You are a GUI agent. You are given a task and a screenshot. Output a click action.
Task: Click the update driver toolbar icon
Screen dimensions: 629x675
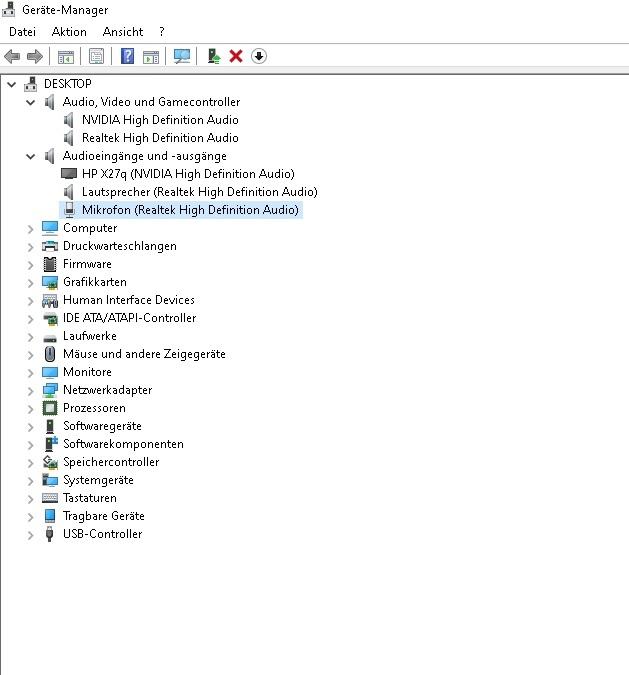[x=214, y=56]
